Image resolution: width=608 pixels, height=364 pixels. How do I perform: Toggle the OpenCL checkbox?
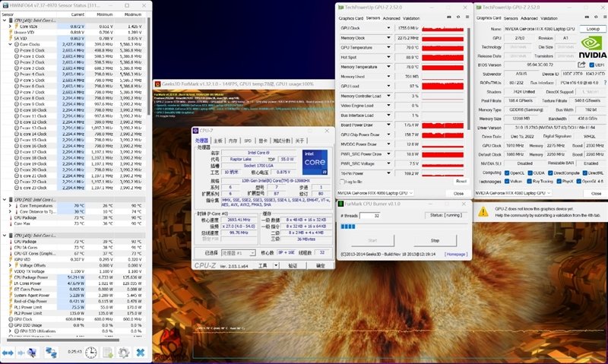coord(507,173)
